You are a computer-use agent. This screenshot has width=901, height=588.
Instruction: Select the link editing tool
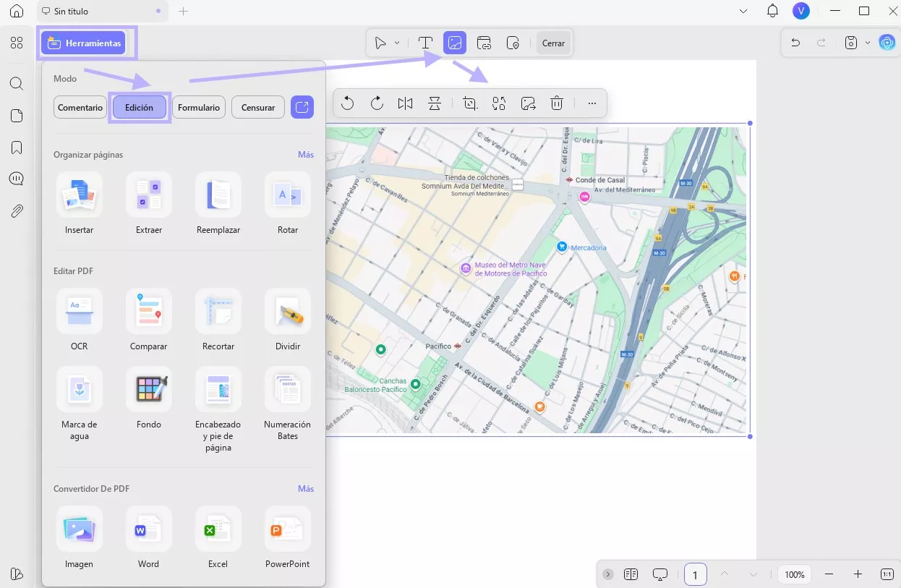(x=484, y=43)
